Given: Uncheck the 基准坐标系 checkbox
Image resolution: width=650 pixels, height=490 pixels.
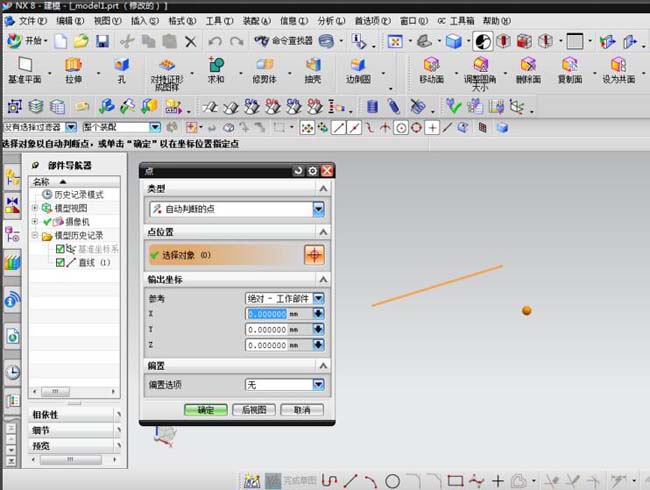Looking at the screenshot, I should tap(60, 249).
